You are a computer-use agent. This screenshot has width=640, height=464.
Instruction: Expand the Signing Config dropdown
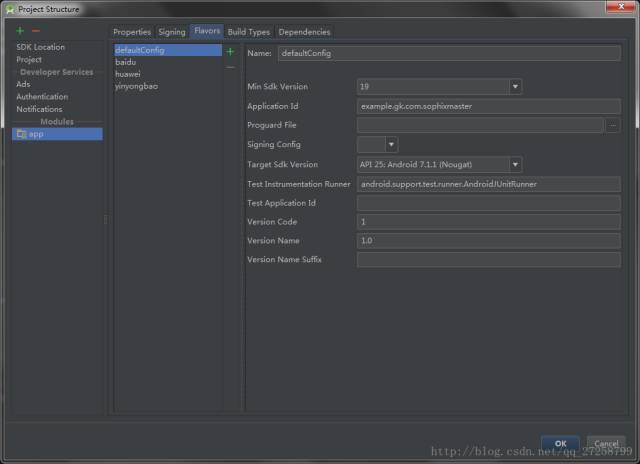391,144
